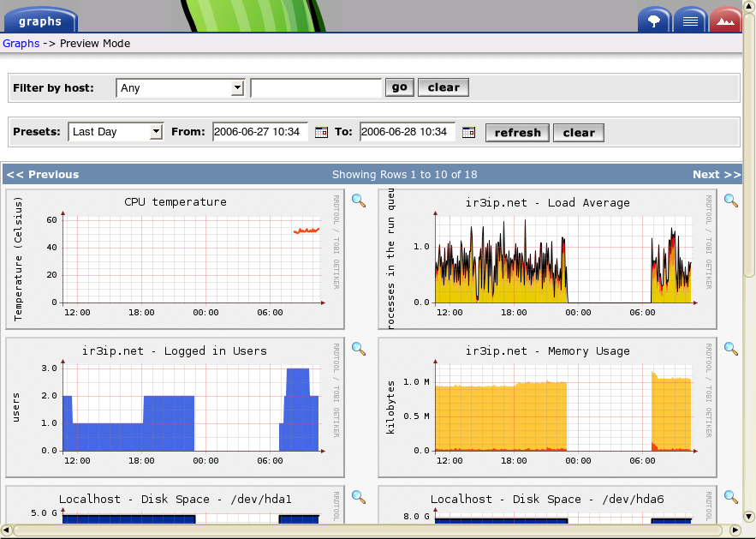Edit the From date field
This screenshot has width=756, height=539.
260,132
